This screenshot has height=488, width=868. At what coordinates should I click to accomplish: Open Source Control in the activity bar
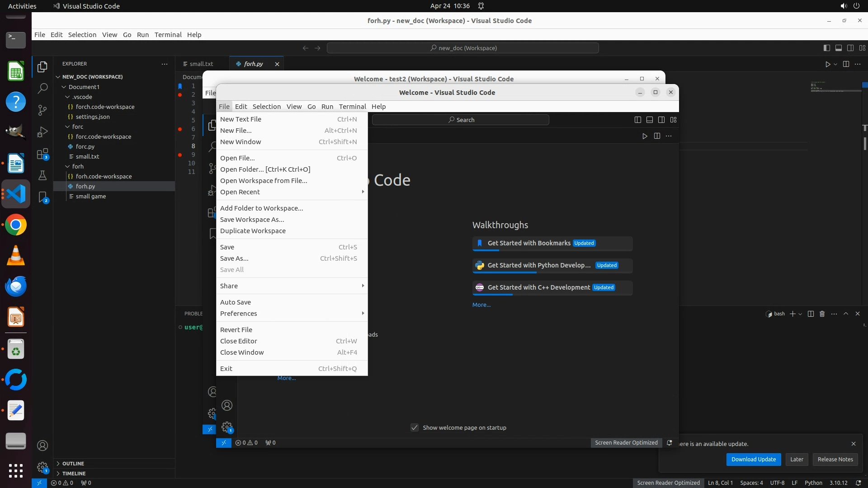pos(42,110)
